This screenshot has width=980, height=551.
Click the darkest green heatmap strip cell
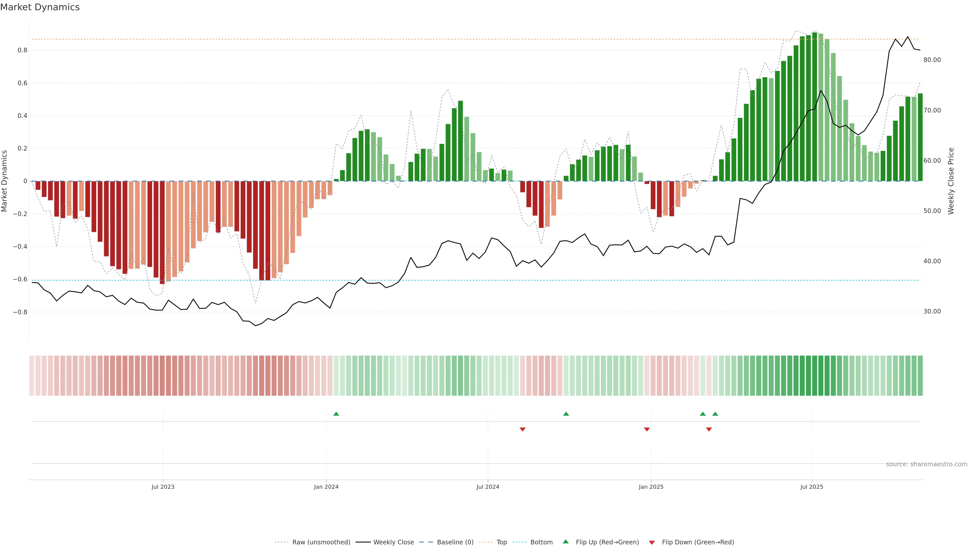click(815, 376)
